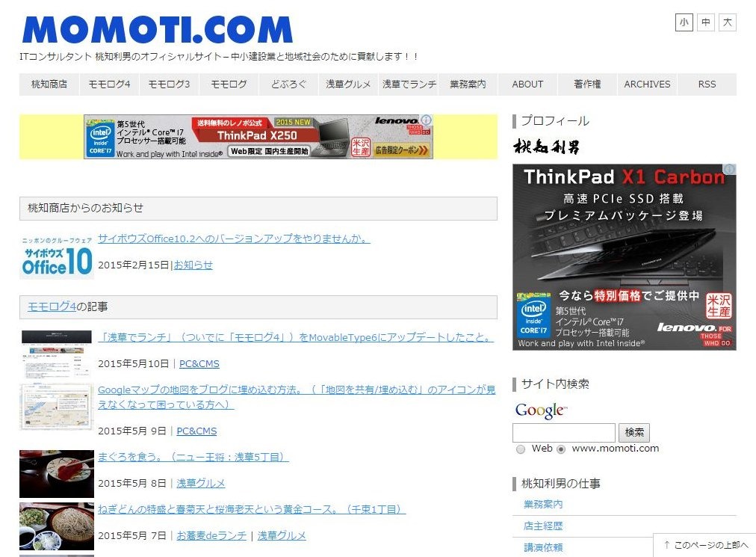Screen dimensions: 756x557
Task: Select the Web search radio button
Action: [x=521, y=449]
